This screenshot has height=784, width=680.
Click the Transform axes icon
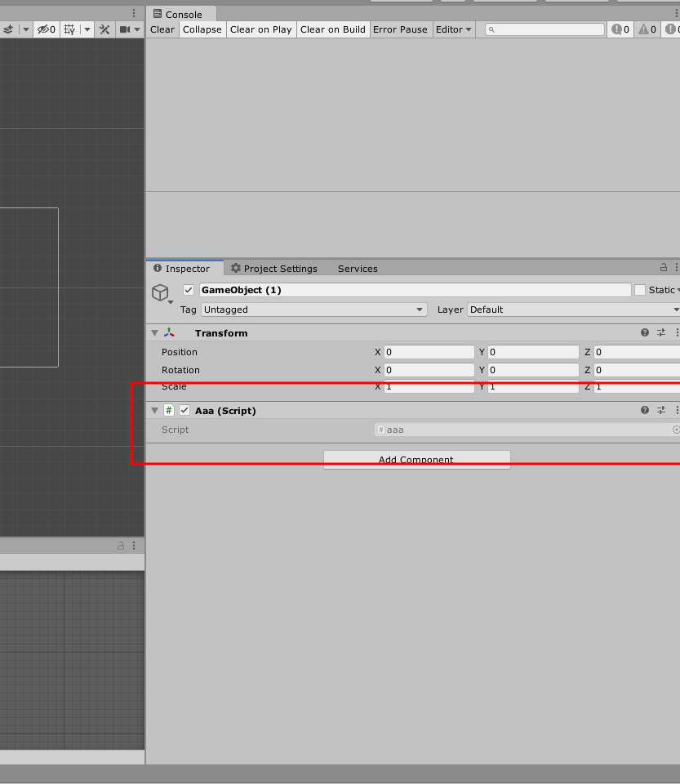point(169,333)
